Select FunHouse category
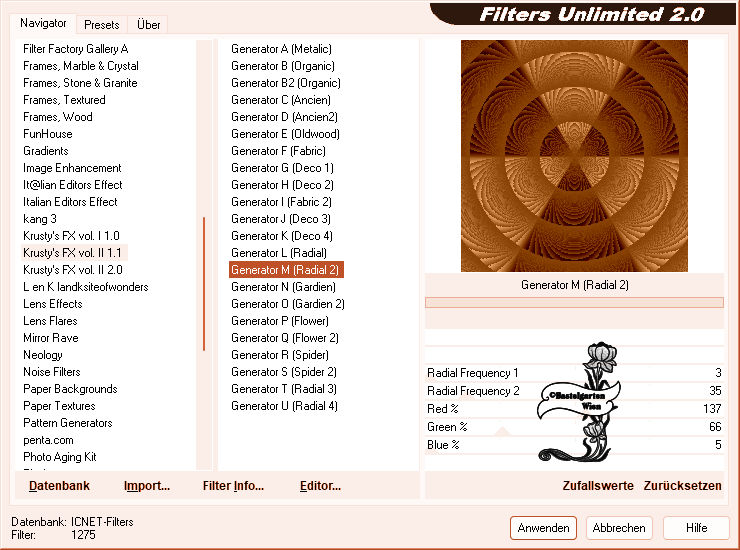This screenshot has width=740, height=550. coord(48,134)
